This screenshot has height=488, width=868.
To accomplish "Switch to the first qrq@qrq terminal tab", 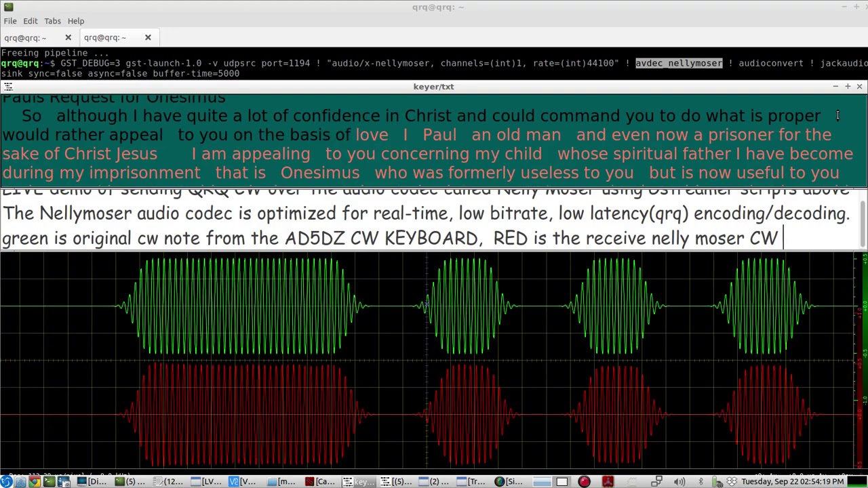I will pos(26,38).
